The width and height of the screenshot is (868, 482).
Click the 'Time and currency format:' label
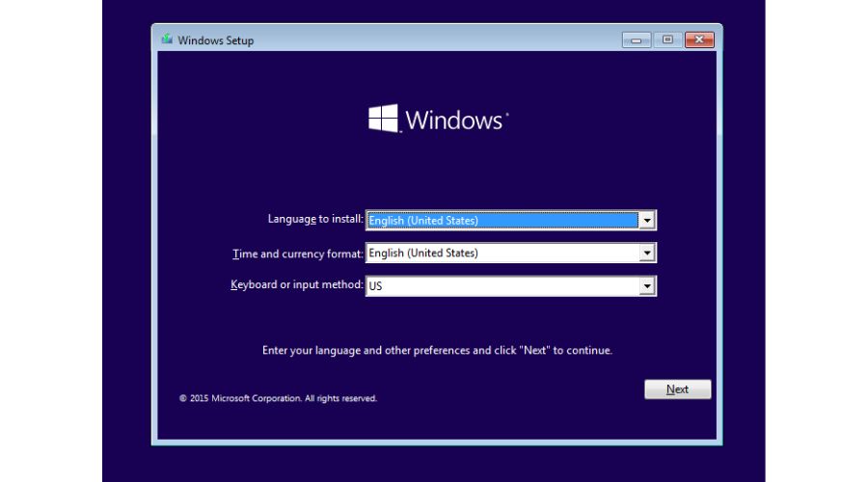click(298, 254)
